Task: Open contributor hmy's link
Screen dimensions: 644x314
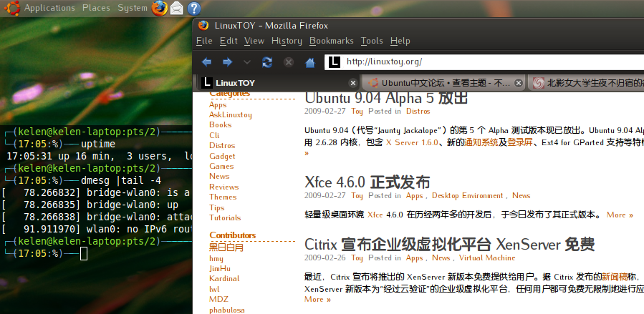Action: [x=216, y=259]
